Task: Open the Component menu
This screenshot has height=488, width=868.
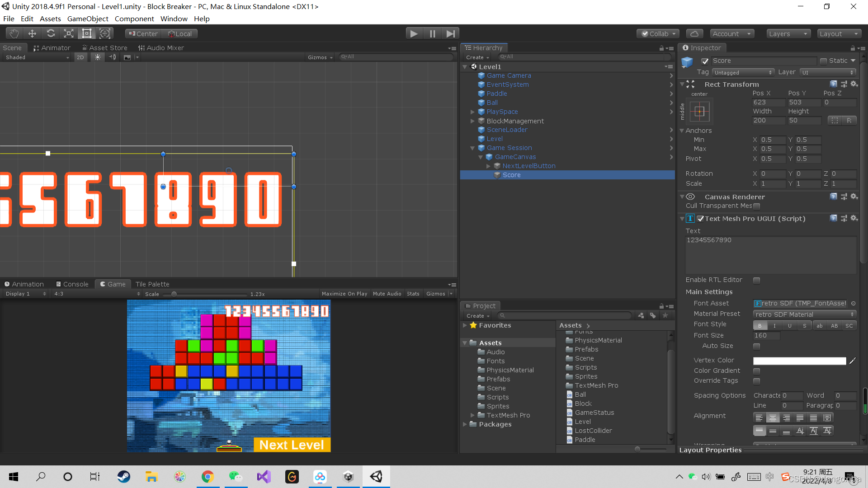Action: pos(134,19)
